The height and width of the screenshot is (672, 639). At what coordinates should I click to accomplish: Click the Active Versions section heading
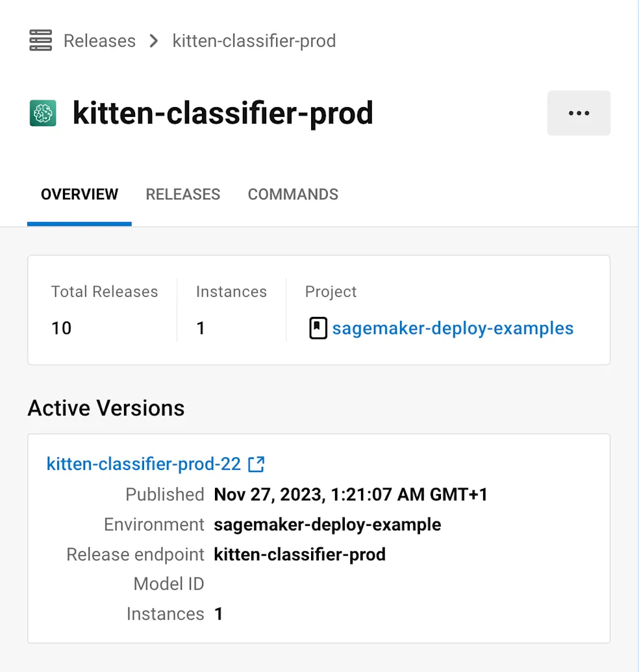[x=106, y=408]
